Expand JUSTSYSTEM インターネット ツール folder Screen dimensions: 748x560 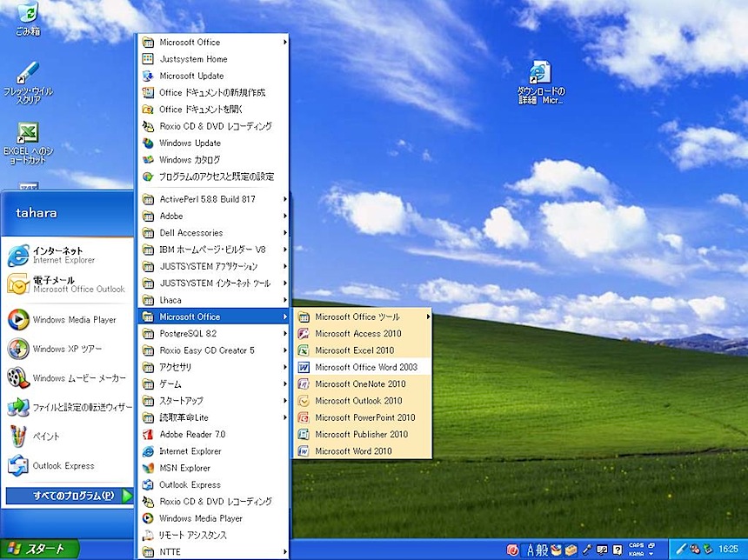[213, 283]
